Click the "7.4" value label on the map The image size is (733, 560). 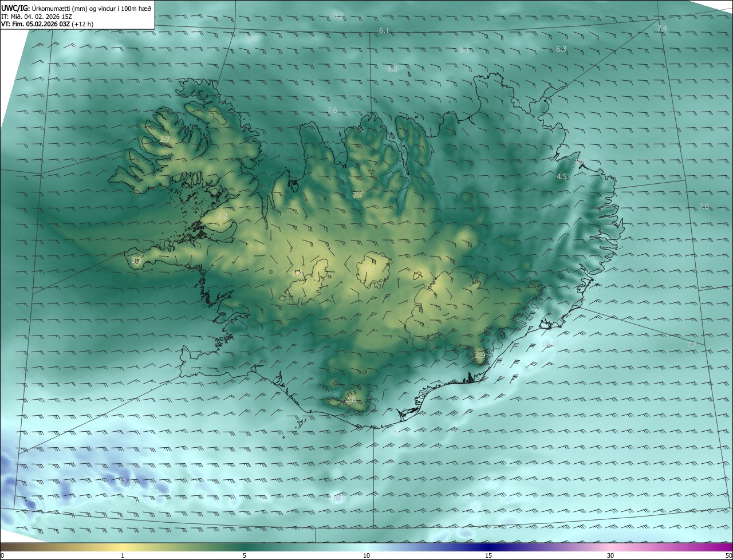tap(662, 29)
